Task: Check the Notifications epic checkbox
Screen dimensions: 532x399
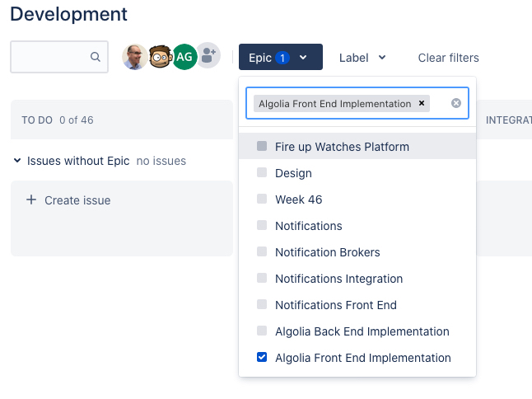Action: [x=262, y=225]
